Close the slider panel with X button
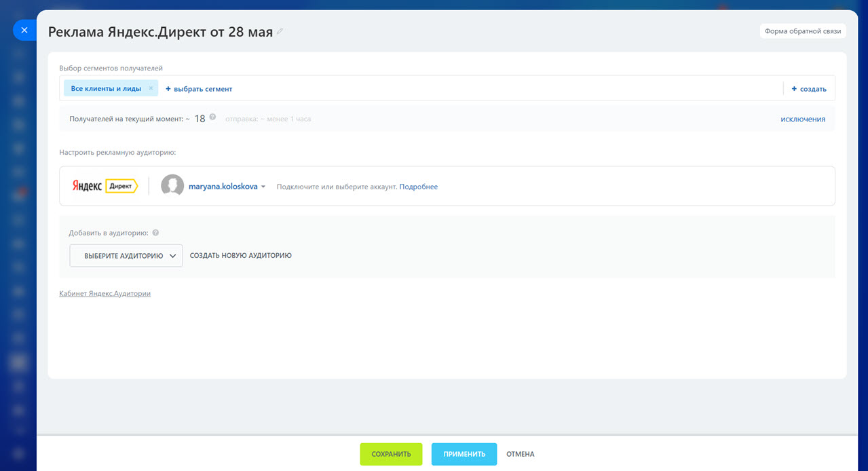868x471 pixels. tap(24, 31)
